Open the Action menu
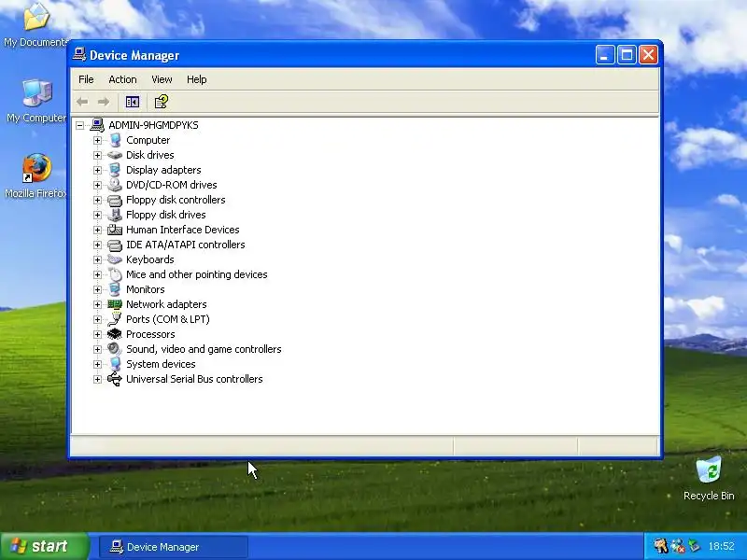747x560 pixels. 122,79
